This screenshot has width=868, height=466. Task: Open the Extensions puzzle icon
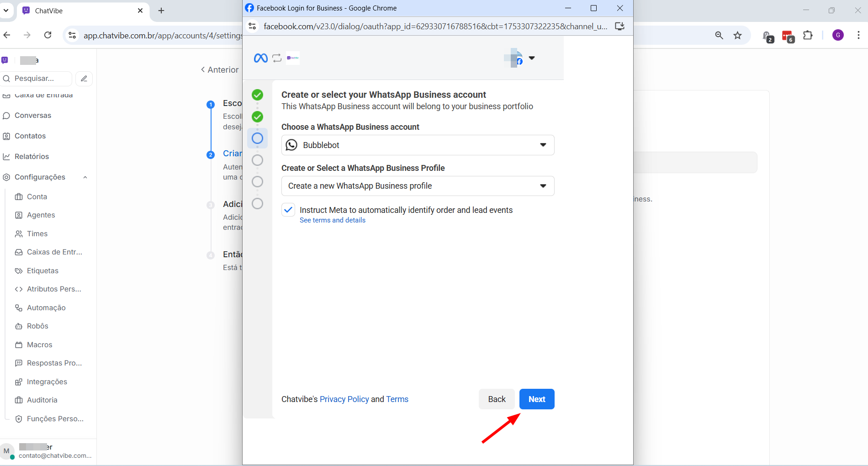[x=808, y=35]
